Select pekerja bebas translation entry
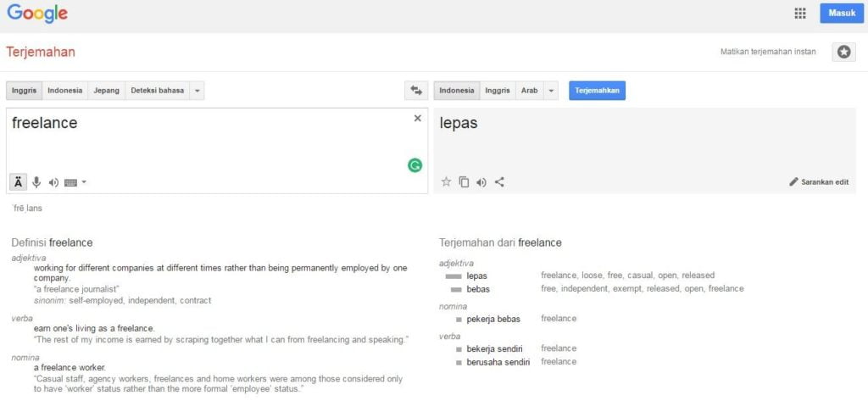The width and height of the screenshot is (868, 401). pos(493,319)
